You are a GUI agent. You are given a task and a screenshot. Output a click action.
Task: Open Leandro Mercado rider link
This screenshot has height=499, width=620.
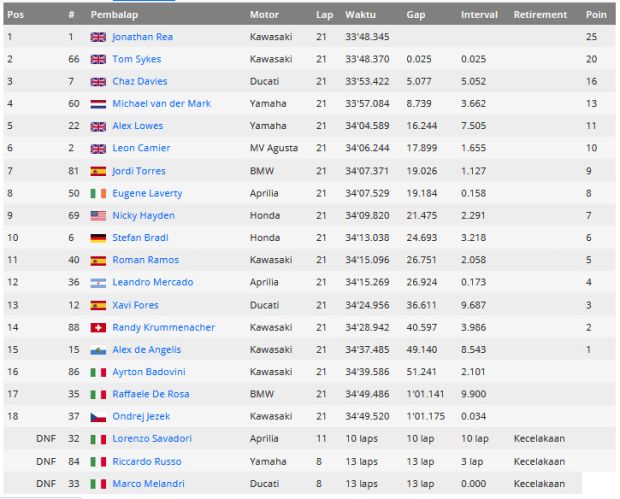point(153,282)
